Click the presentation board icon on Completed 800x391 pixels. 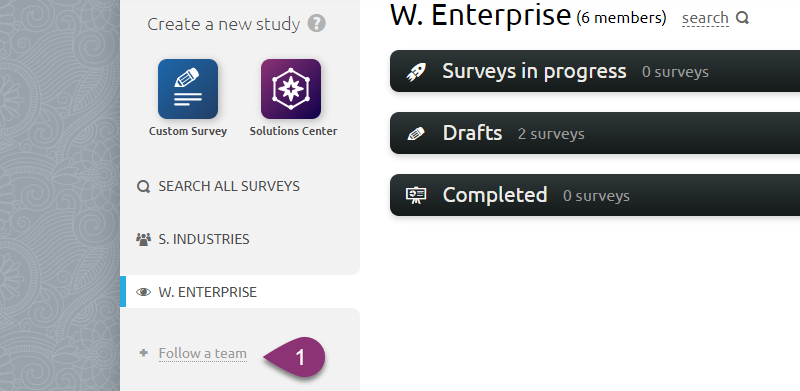click(x=416, y=196)
